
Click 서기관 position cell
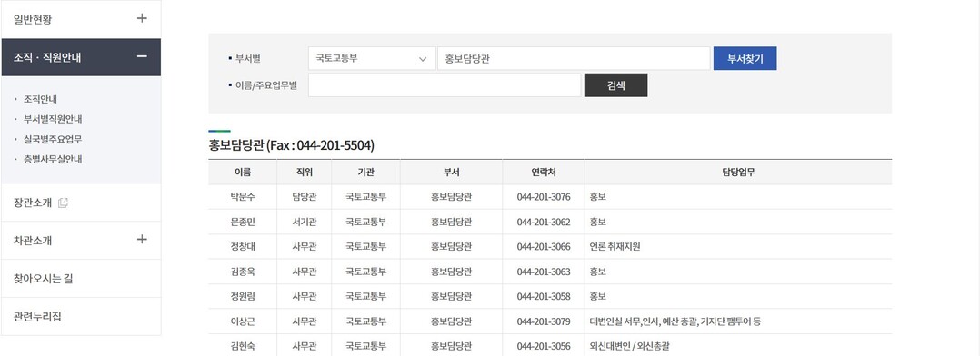point(305,222)
